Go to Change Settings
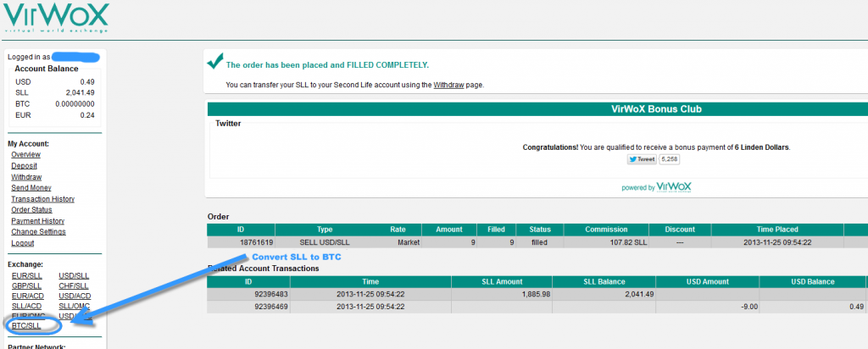 tap(38, 232)
